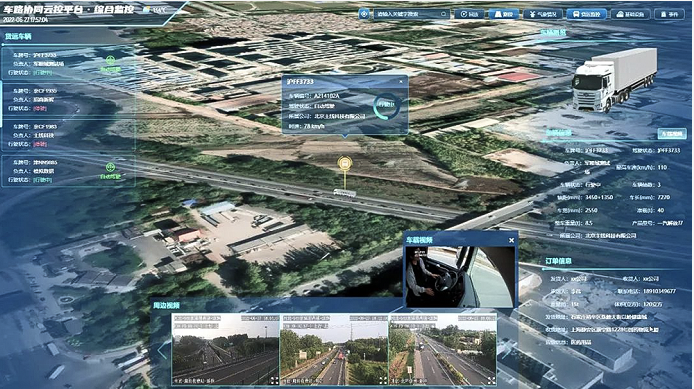Click the green autonomous-driving icon on last vehicle card
694x389 pixels.
pyautogui.click(x=110, y=167)
